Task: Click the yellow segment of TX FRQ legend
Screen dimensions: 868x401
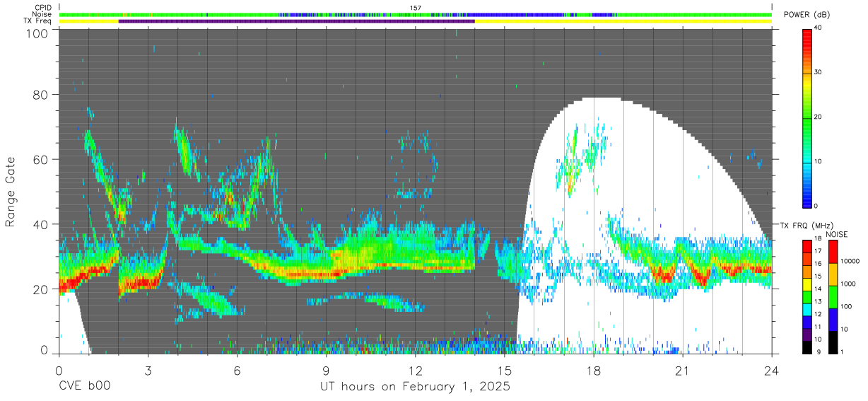Action: 808,283
